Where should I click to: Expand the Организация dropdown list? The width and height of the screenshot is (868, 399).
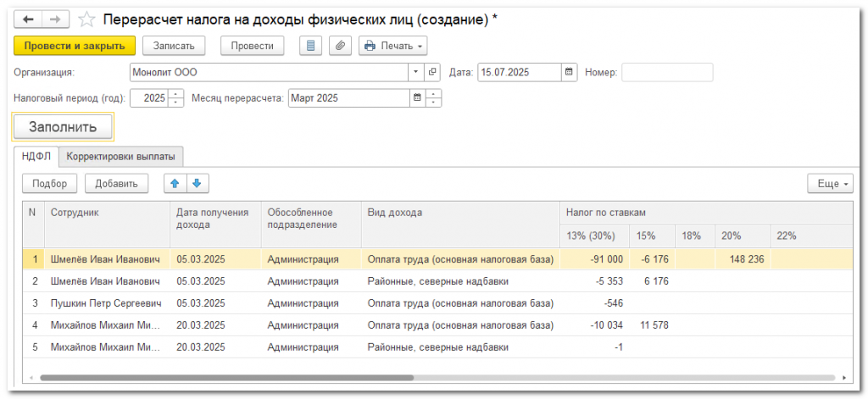click(x=416, y=73)
